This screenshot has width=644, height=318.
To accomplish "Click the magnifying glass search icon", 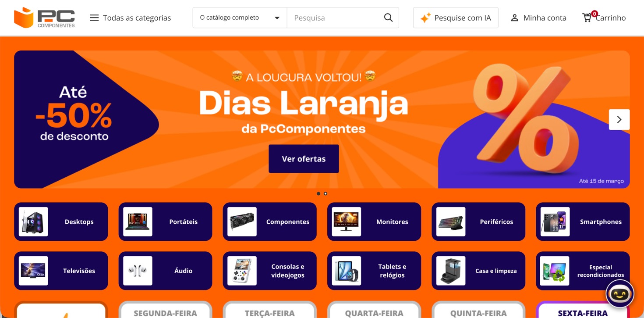I will 388,18.
